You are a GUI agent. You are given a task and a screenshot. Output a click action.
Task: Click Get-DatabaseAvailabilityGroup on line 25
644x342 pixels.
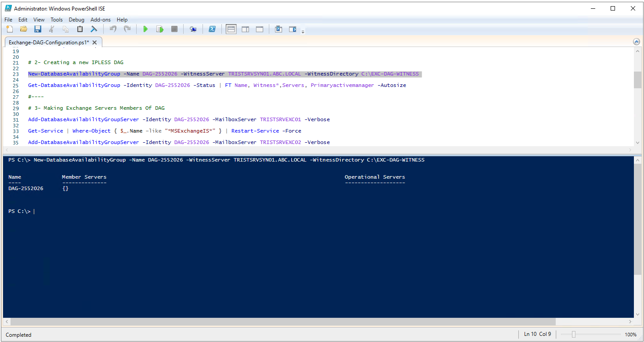(74, 85)
